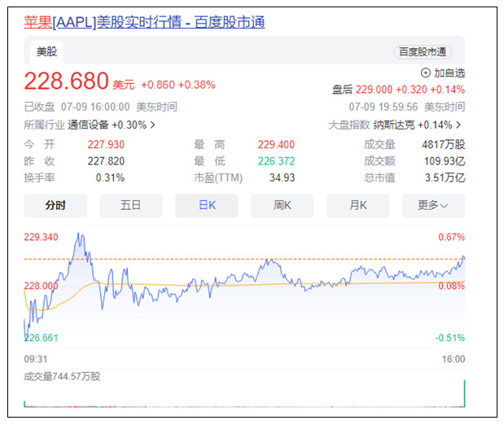The image size is (504, 429).
Task: Click the chart's 226.661 lower axis label
Action: point(41,338)
